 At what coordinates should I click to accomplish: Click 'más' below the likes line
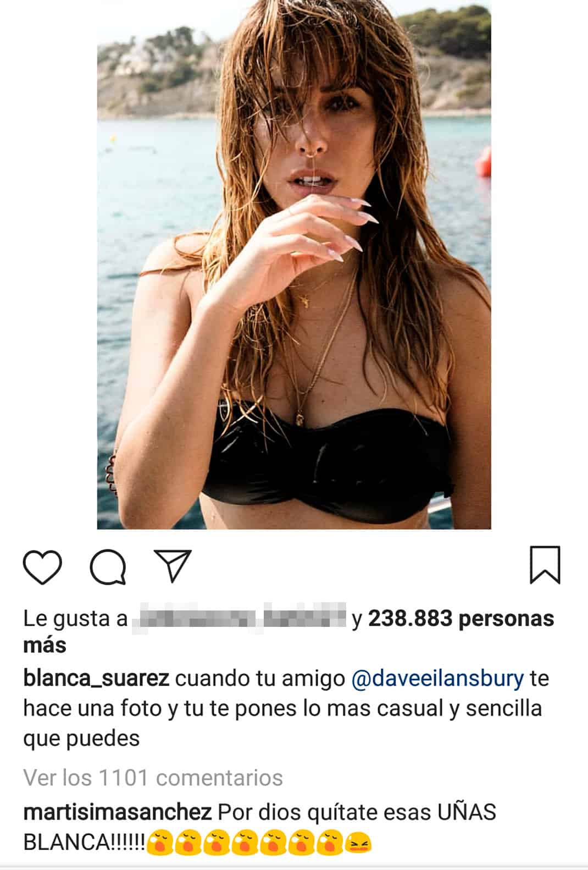(x=45, y=646)
